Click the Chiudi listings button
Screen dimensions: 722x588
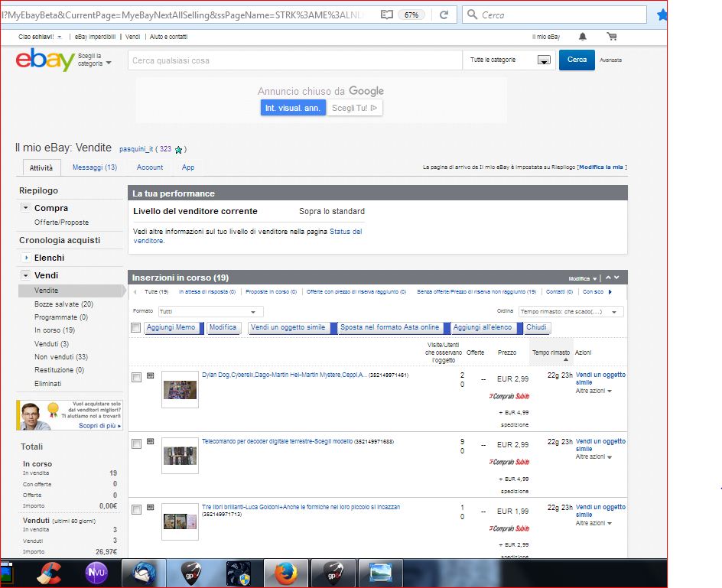coord(536,327)
